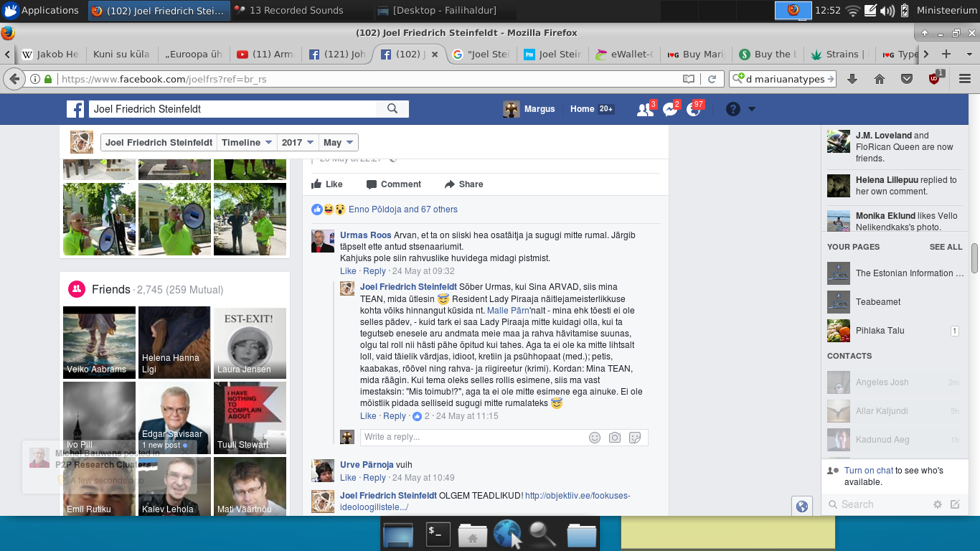The height and width of the screenshot is (551, 980).
Task: Open search magnifier in dock
Action: tap(543, 534)
